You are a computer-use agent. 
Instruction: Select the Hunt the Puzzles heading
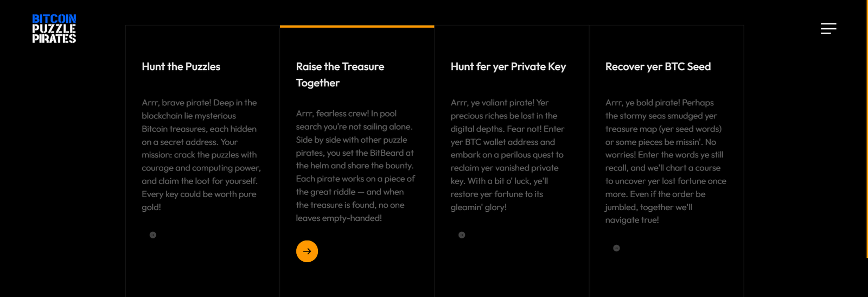pos(181,67)
